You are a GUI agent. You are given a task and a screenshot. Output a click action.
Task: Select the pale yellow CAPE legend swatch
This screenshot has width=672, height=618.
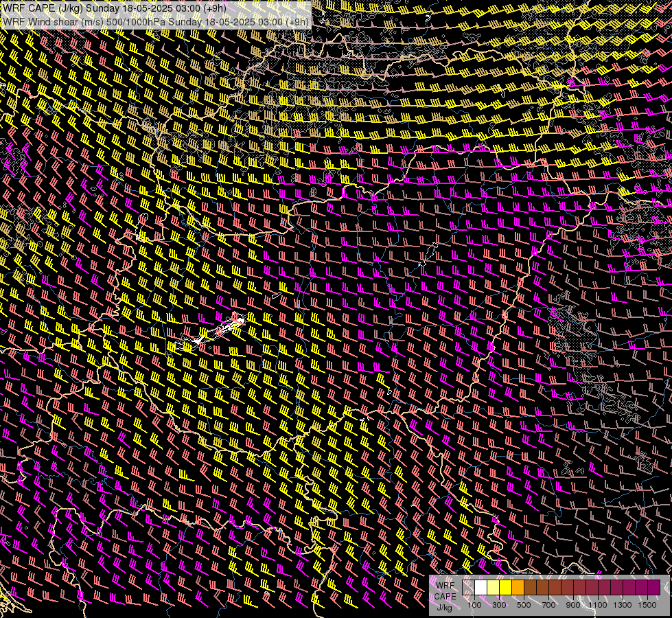point(494,587)
